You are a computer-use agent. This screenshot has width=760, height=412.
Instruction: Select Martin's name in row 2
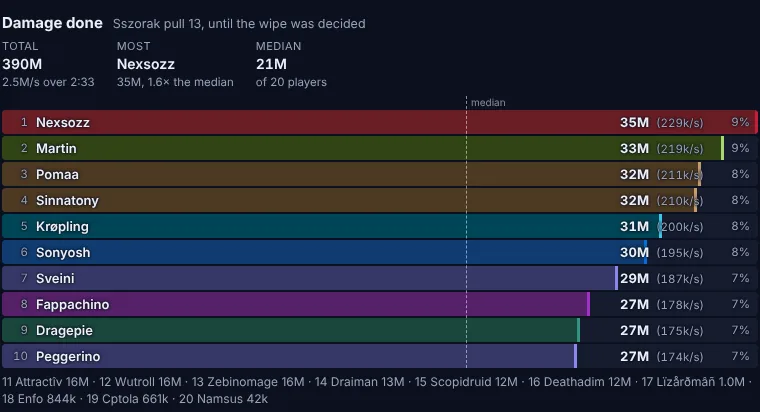(56, 148)
